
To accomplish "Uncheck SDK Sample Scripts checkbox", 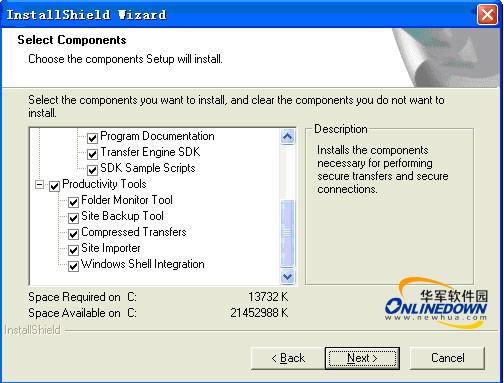I will pyautogui.click(x=92, y=169).
